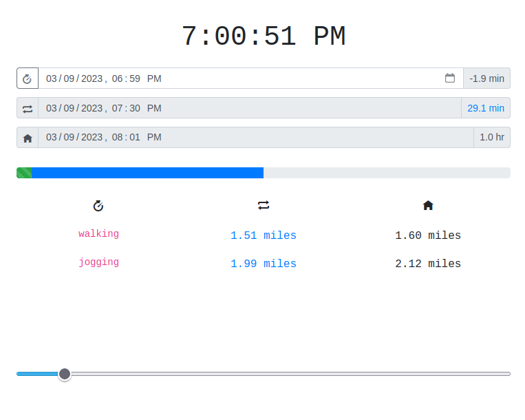The width and height of the screenshot is (525, 420).
Task: Click the stopwatch icon beside the first date field
Action: click(x=28, y=78)
